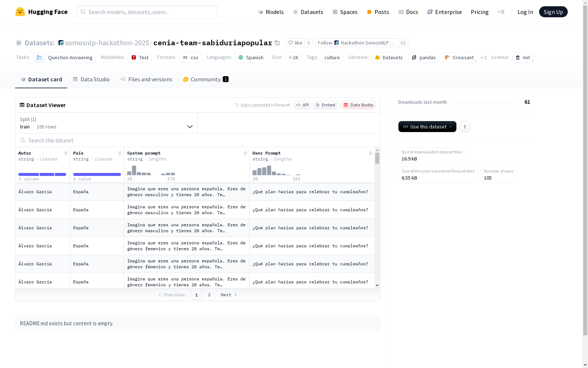This screenshot has height=368, width=588.
Task: Click the csv format tag
Action: (191, 57)
